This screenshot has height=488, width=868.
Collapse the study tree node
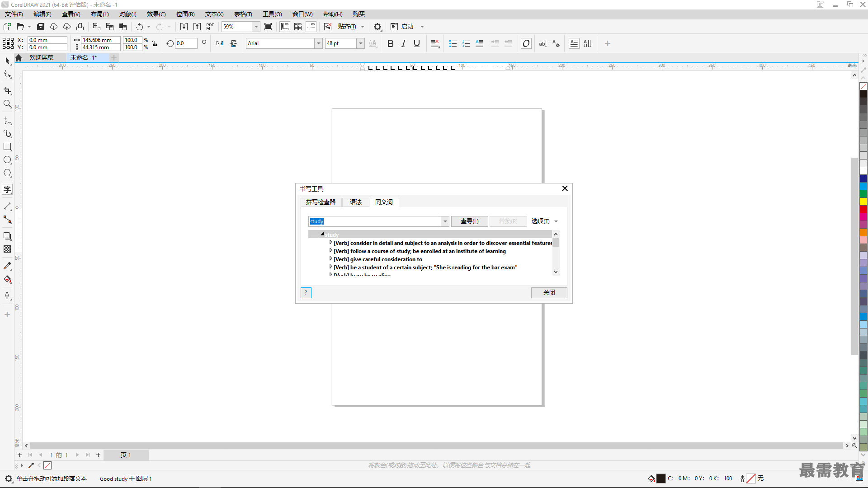point(322,234)
